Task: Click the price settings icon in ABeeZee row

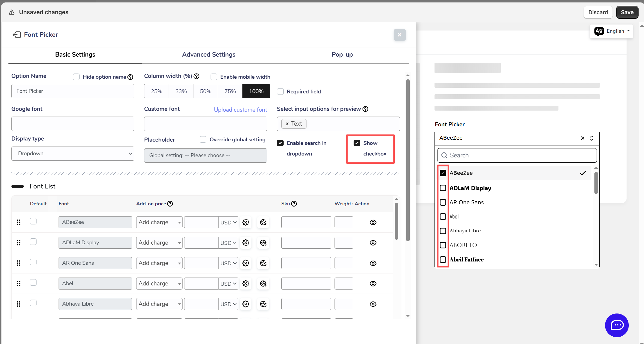Action: coord(246,222)
